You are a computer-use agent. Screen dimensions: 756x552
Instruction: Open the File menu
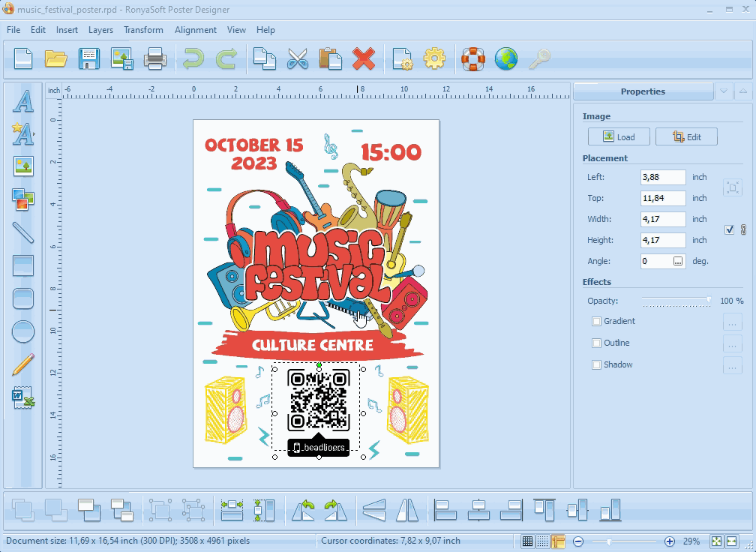pos(13,30)
